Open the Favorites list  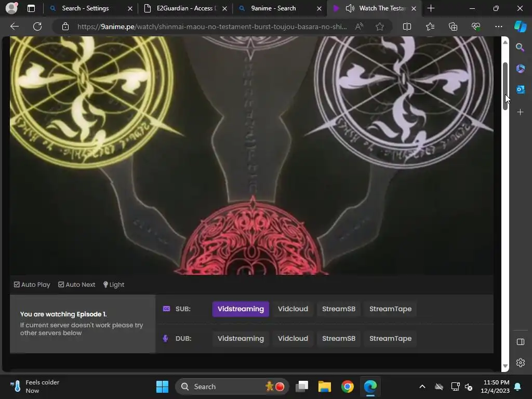(430, 26)
